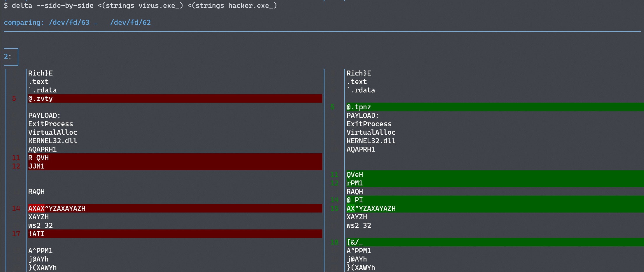Click 'j@AYh' in the left diff pane
Screen dimensions: 644x272
[38, 259]
